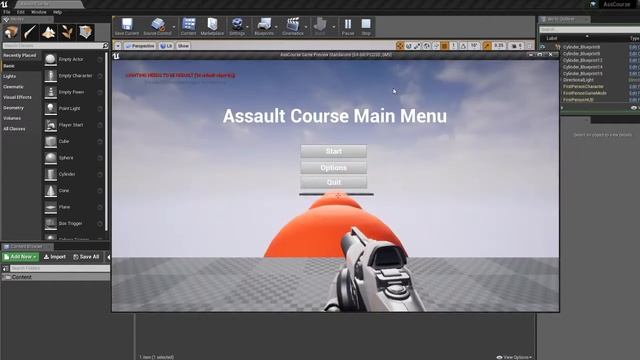Open the Cinematics dropdown arrow
This screenshot has height=360, width=640.
[x=306, y=27]
